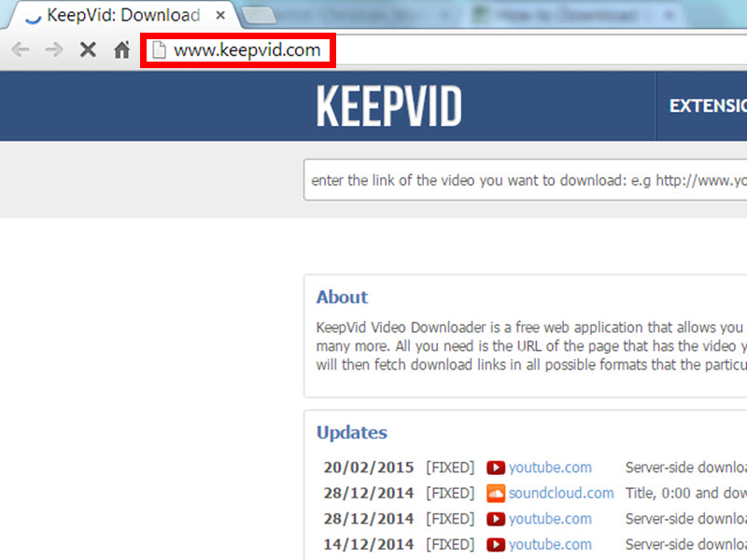The width and height of the screenshot is (747, 560).
Task: Click the About heading
Action: point(342,297)
